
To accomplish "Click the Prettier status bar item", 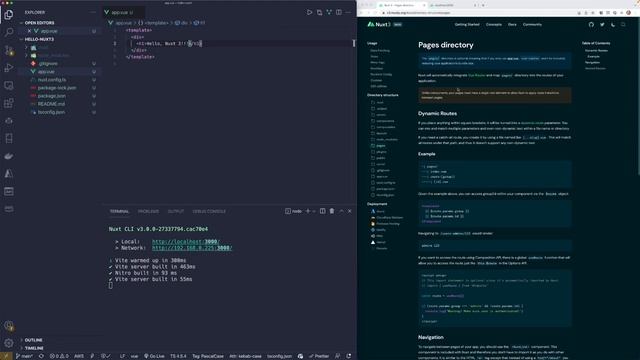I will 319,356.
